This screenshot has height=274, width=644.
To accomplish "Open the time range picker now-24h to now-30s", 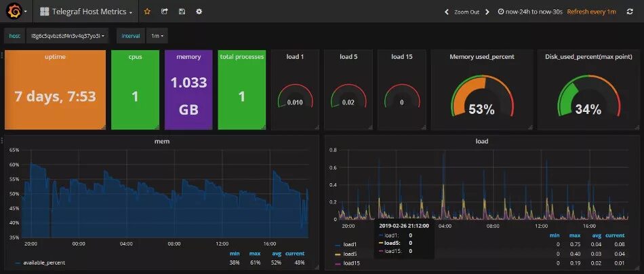I will tap(530, 12).
